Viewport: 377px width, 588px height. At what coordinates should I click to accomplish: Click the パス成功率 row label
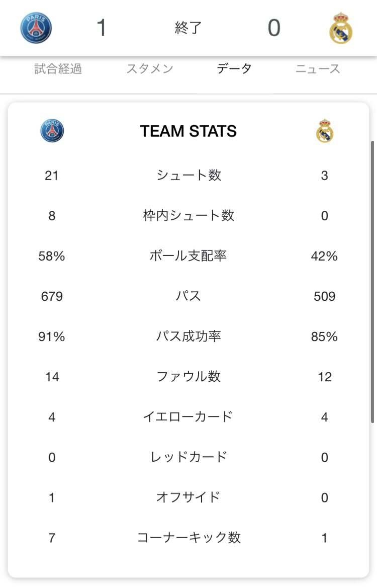point(189,336)
